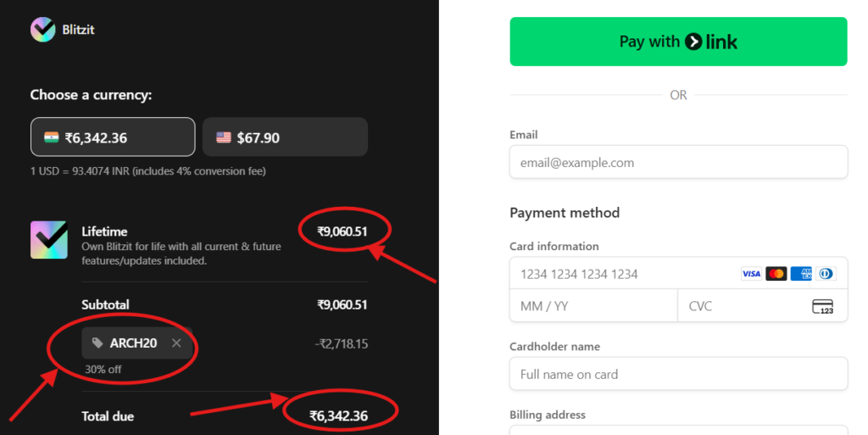The image size is (868, 435).
Task: Click the India flag icon
Action: 52,137
